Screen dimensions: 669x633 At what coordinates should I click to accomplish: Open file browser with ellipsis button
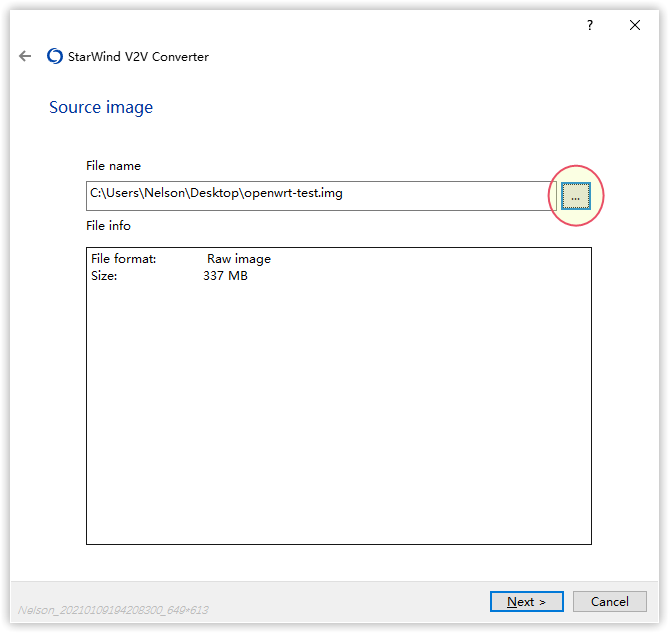click(575, 197)
